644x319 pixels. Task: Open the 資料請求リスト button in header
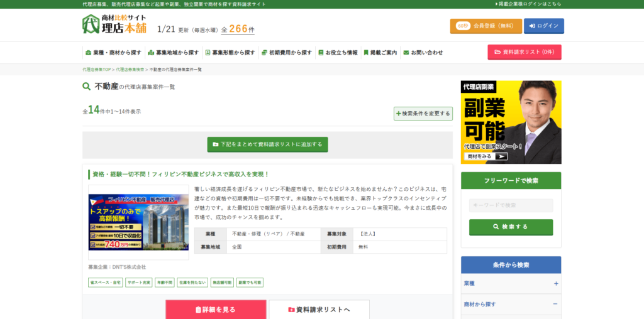(524, 52)
